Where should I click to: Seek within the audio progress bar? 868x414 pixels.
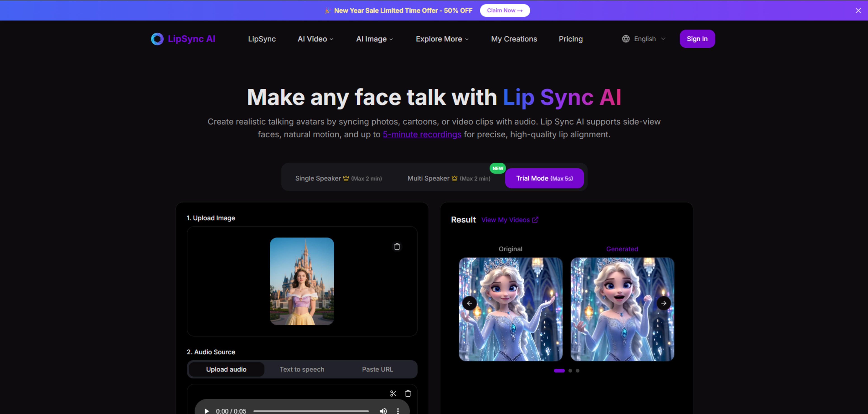click(x=311, y=411)
